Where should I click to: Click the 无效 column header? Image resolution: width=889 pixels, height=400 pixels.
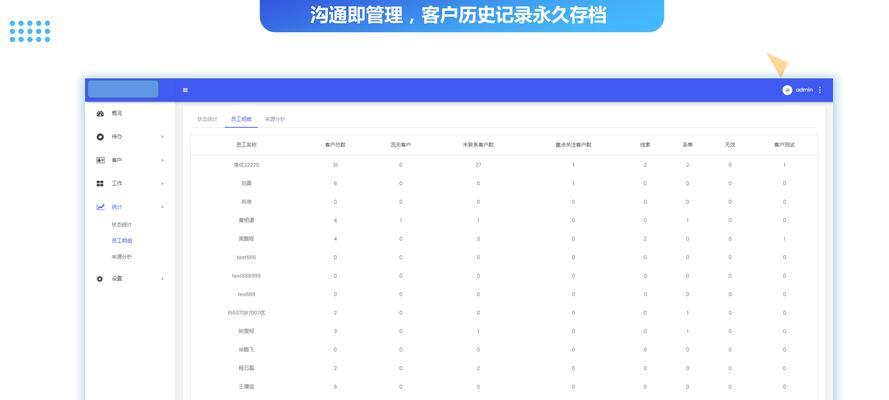pyautogui.click(x=730, y=145)
